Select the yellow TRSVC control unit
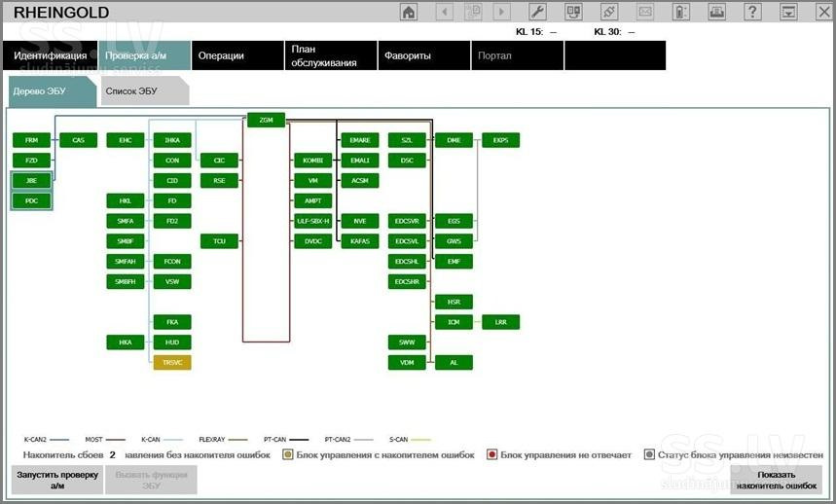Image resolution: width=836 pixels, height=504 pixels. [x=172, y=362]
